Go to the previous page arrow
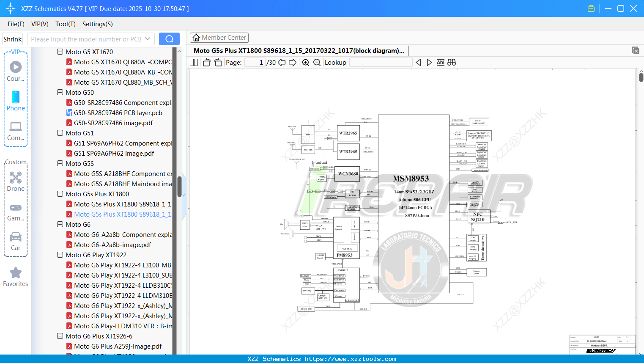The width and height of the screenshot is (644, 363). point(282,62)
